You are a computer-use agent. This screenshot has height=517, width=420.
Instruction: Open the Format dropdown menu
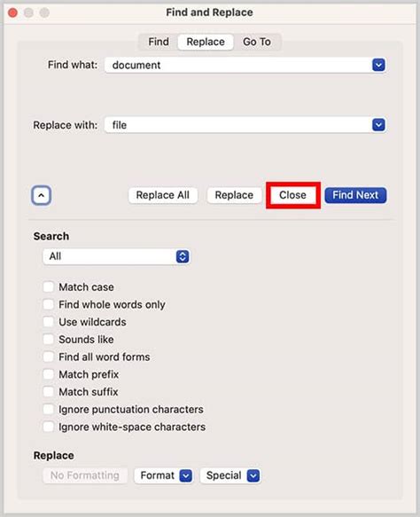[164, 475]
